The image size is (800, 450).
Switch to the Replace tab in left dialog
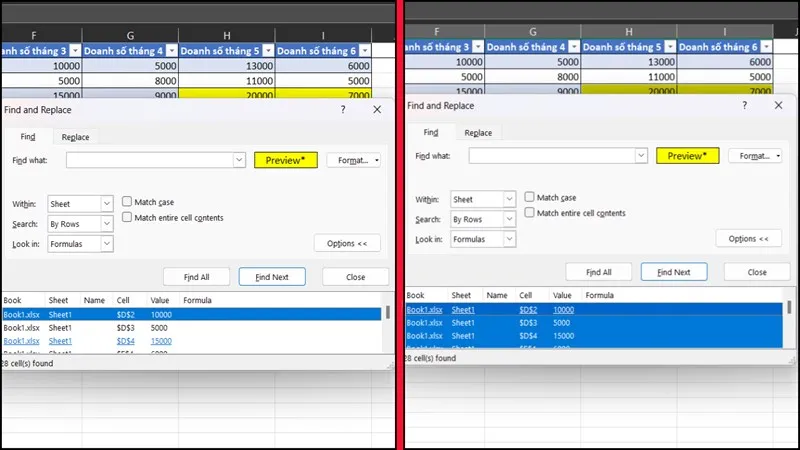click(x=75, y=137)
